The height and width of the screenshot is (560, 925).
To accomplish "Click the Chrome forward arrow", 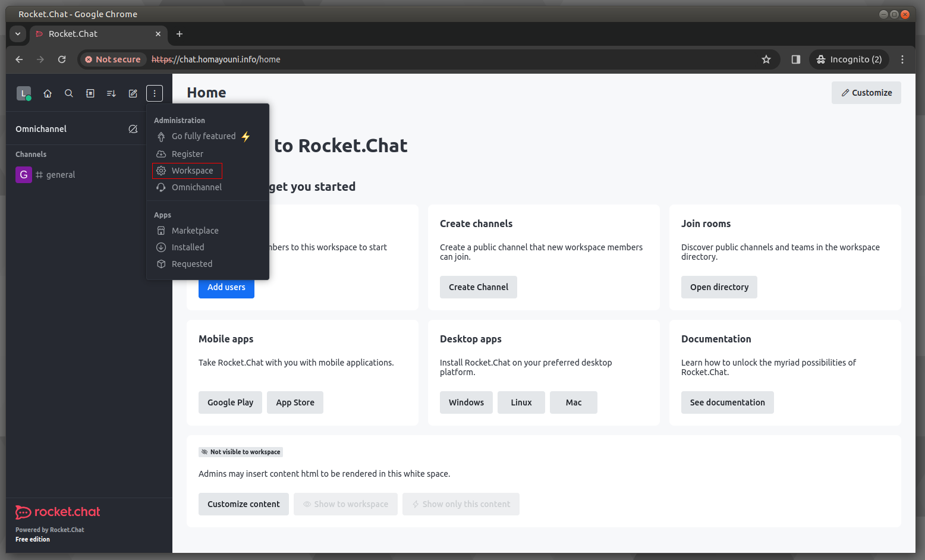I will click(x=40, y=59).
